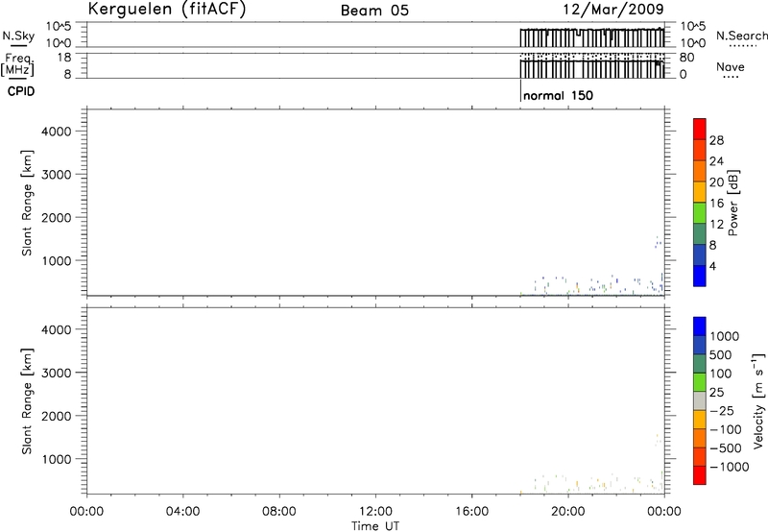This screenshot has height=532, width=768.
Task: Click the '12:00' time axis tick label
Action: pos(375,512)
